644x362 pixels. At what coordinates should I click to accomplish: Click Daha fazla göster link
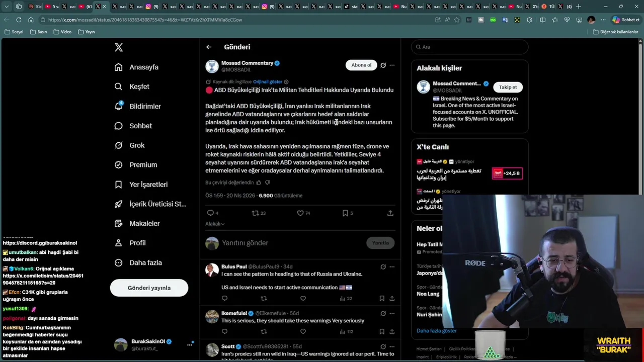437,330
